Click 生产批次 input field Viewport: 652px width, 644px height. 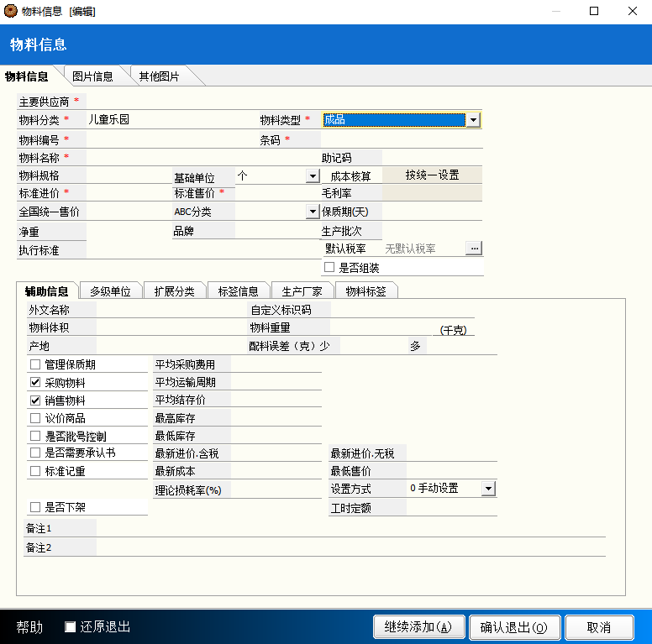click(433, 231)
